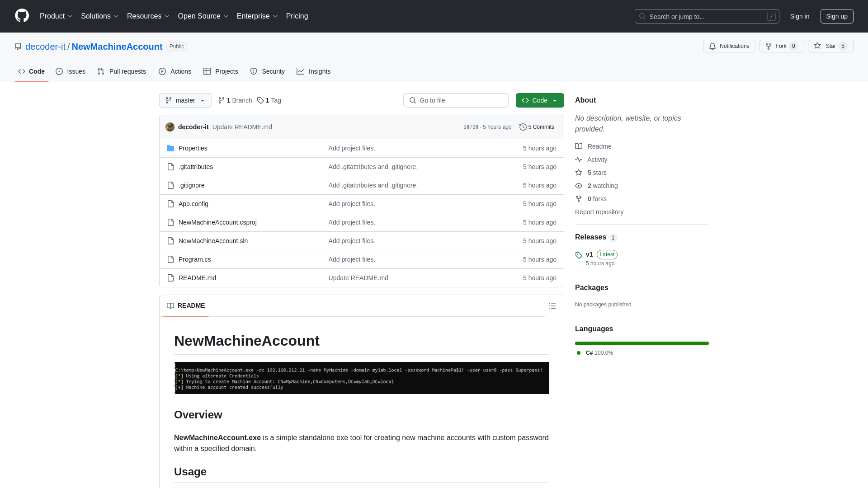Open the NewMachineAccount.csproj file
The width and height of the screenshot is (868, 488).
pos(217,222)
